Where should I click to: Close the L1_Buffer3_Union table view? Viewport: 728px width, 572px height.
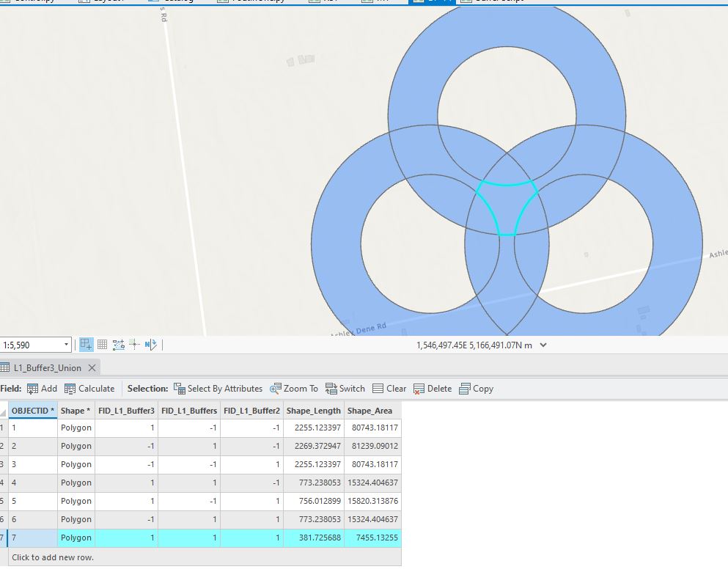[92, 367]
